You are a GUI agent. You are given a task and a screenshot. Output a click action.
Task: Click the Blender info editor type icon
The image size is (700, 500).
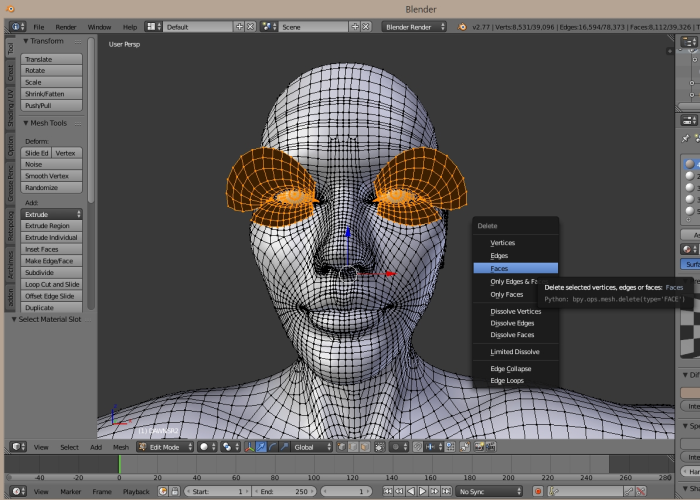tap(15, 27)
